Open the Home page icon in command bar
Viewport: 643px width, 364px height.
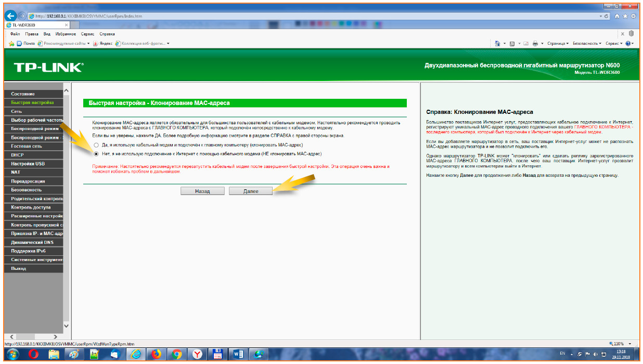coord(498,43)
